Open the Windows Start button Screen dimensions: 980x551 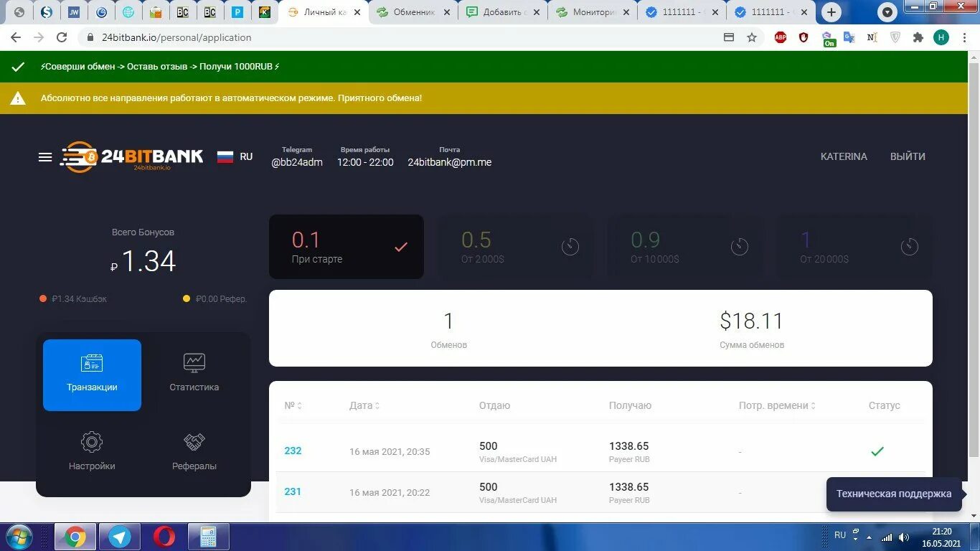(x=18, y=537)
